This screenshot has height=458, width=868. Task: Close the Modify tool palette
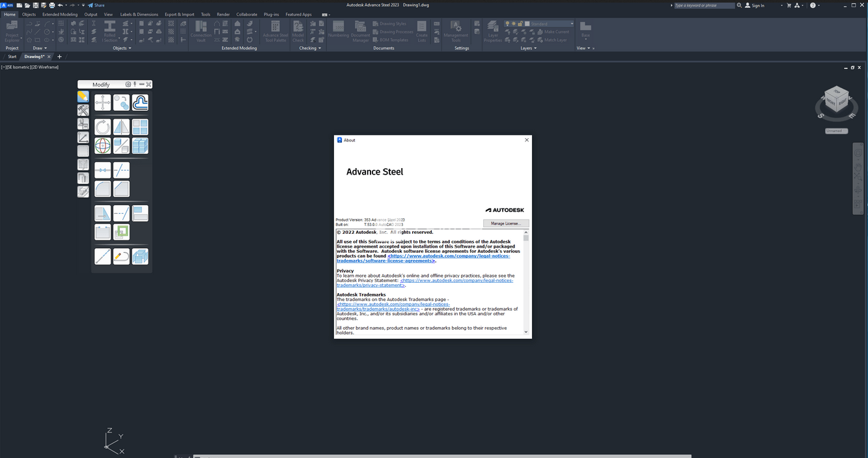click(x=148, y=85)
